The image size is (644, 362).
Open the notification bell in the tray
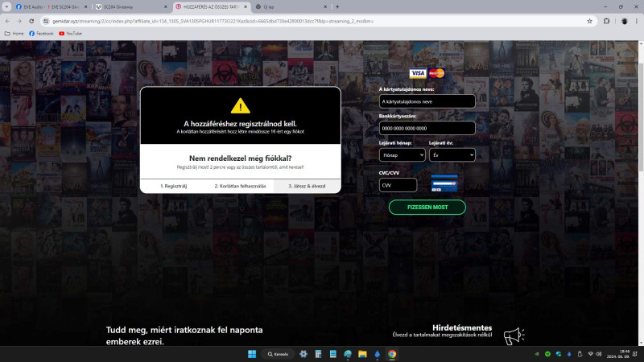(635, 354)
